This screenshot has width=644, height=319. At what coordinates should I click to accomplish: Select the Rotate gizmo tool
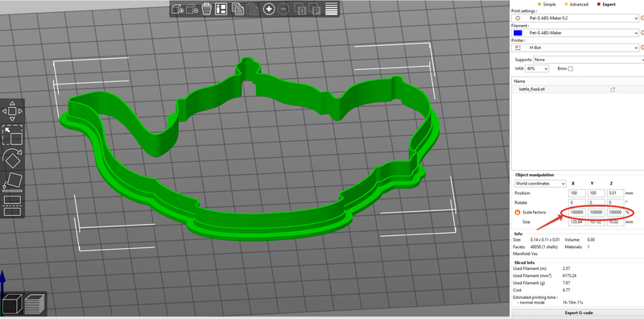12,158
